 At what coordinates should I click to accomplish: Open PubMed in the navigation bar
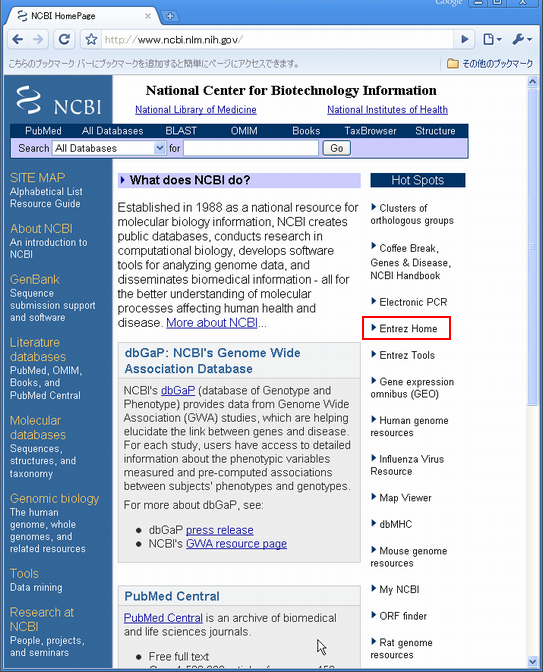point(43,131)
